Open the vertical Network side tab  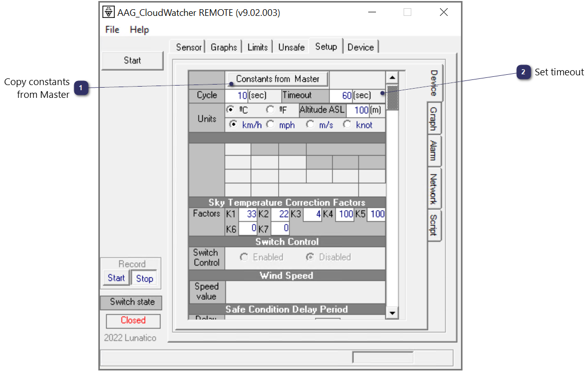pyautogui.click(x=434, y=189)
